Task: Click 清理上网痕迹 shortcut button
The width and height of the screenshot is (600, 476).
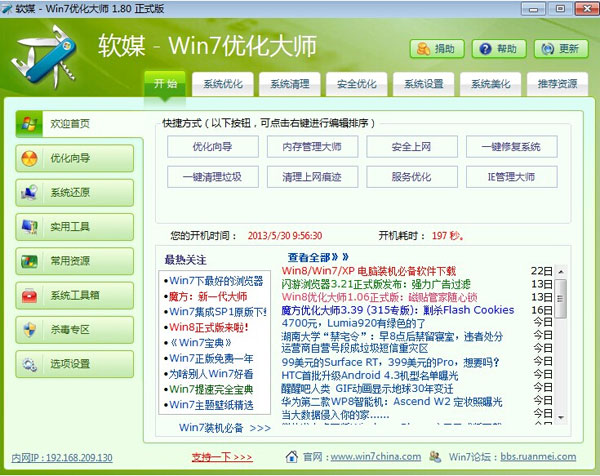Action: (x=313, y=177)
